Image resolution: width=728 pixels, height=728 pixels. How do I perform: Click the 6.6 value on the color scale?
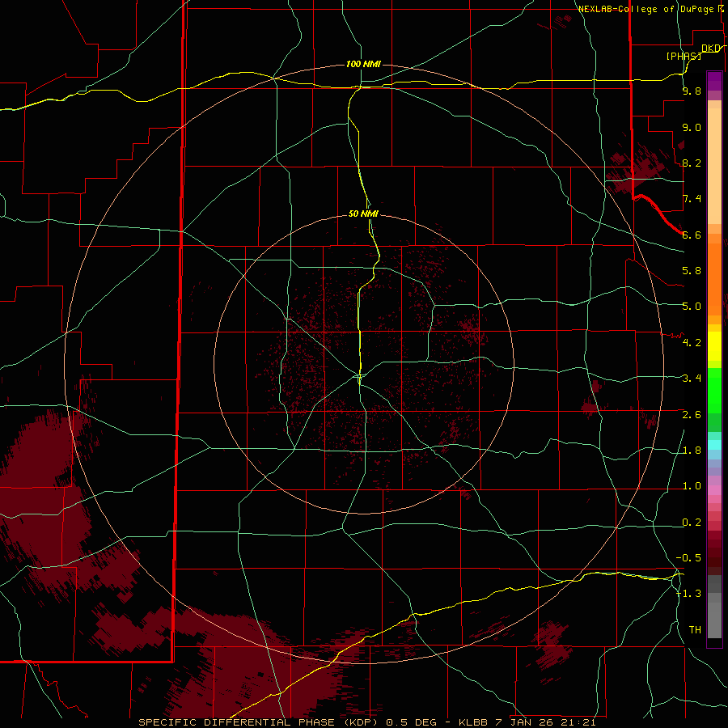coord(692,235)
